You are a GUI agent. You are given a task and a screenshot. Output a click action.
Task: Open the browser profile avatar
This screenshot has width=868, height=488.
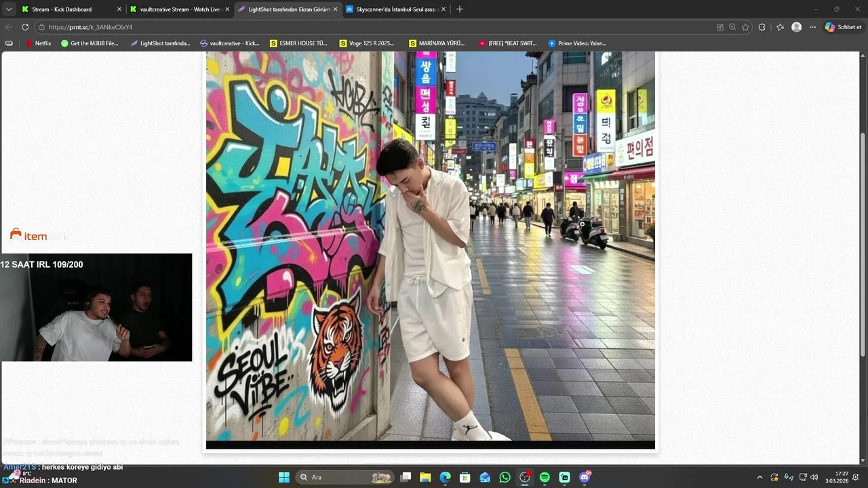pyautogui.click(x=797, y=27)
